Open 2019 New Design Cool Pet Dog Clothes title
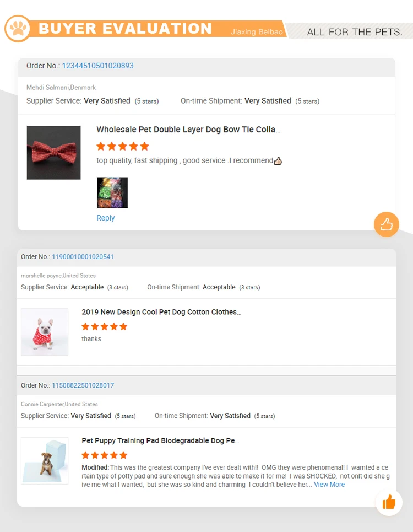 [161, 312]
